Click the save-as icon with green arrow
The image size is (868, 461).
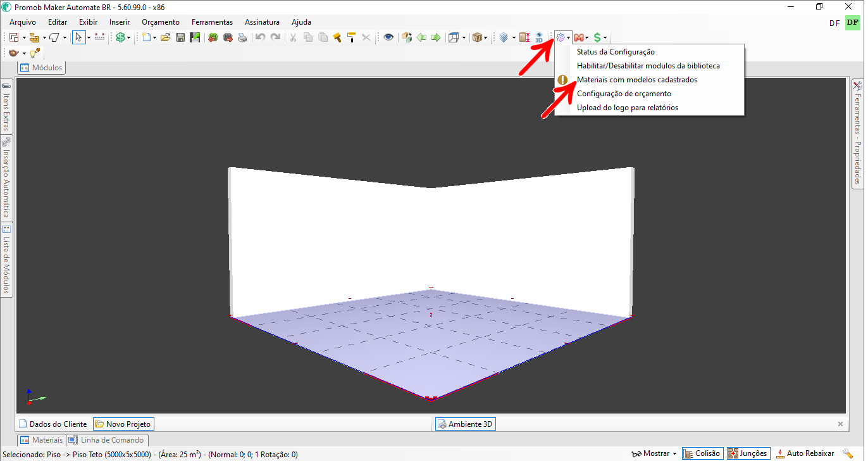[x=195, y=37]
